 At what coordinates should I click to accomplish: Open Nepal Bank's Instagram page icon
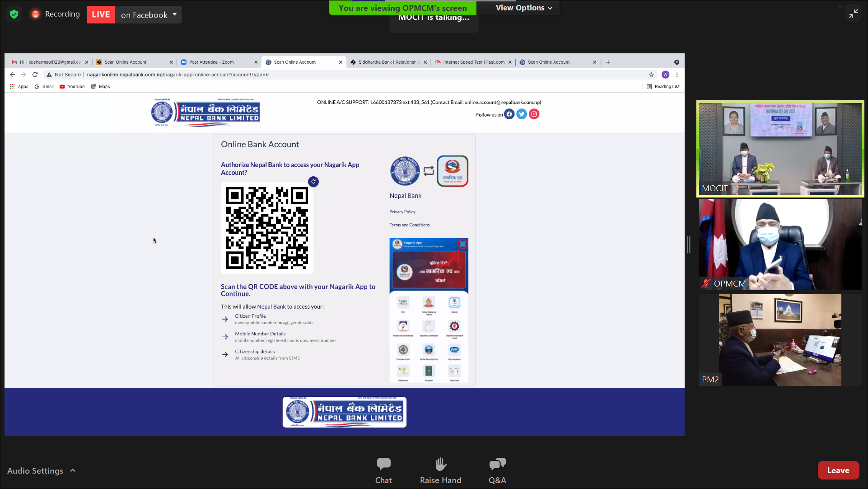click(534, 114)
